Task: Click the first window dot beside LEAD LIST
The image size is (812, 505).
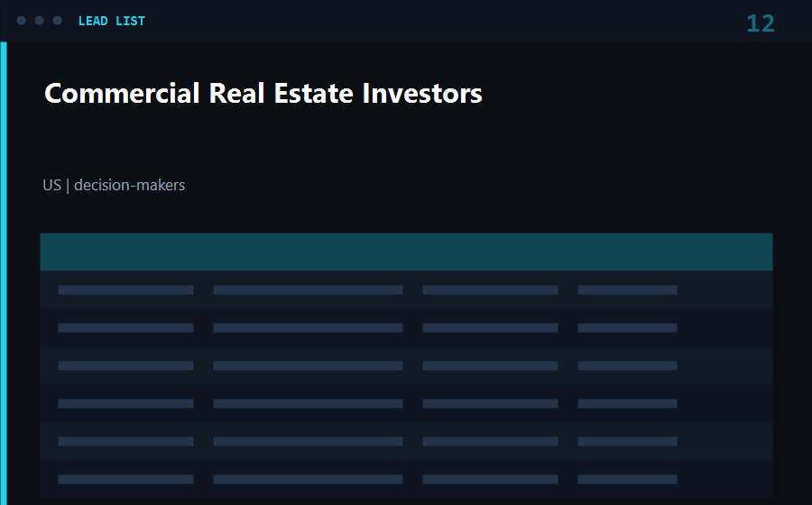Action: click(22, 21)
